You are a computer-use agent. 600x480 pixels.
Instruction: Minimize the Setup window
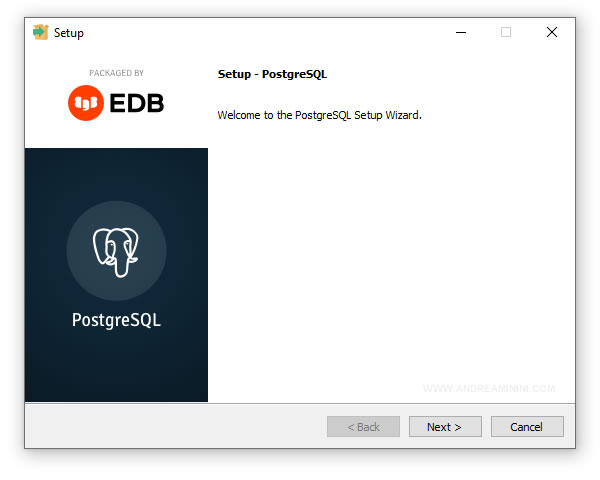pyautogui.click(x=461, y=32)
